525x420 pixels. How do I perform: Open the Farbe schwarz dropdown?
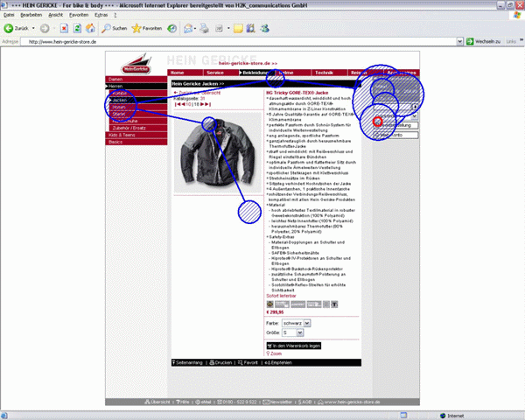tap(297, 323)
